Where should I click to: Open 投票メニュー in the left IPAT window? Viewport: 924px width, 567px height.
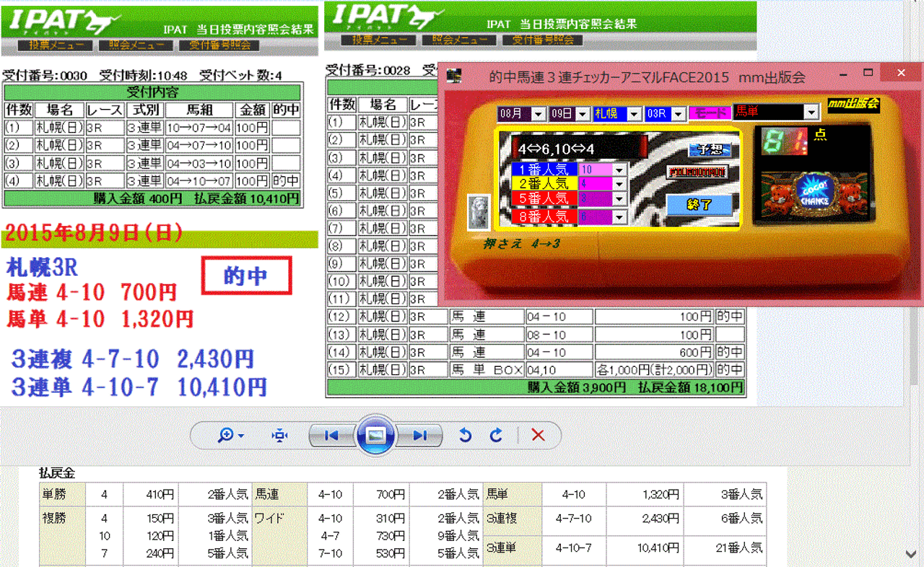pyautogui.click(x=56, y=46)
